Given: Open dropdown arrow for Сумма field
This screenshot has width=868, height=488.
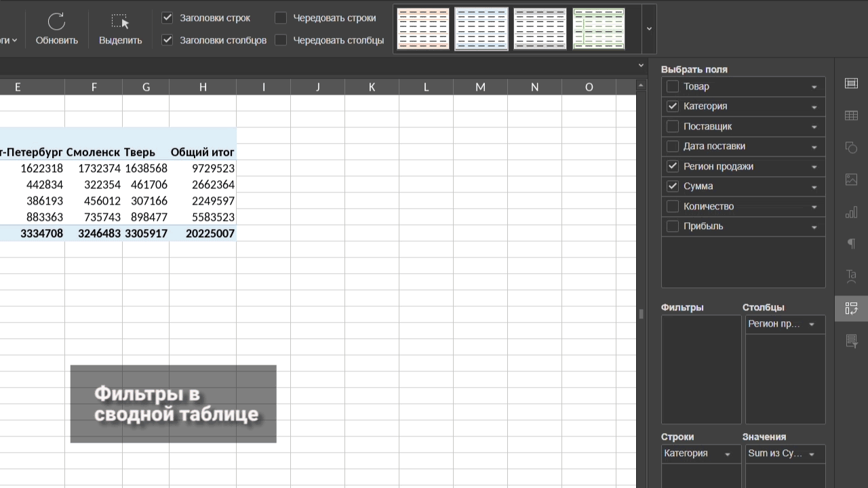Looking at the screenshot, I should coord(814,187).
